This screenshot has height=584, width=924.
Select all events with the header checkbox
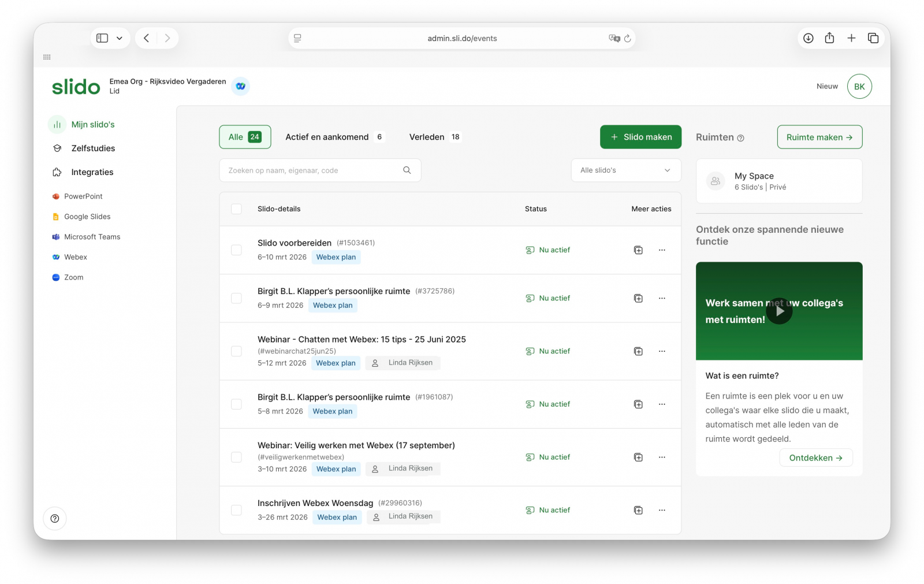(x=236, y=209)
